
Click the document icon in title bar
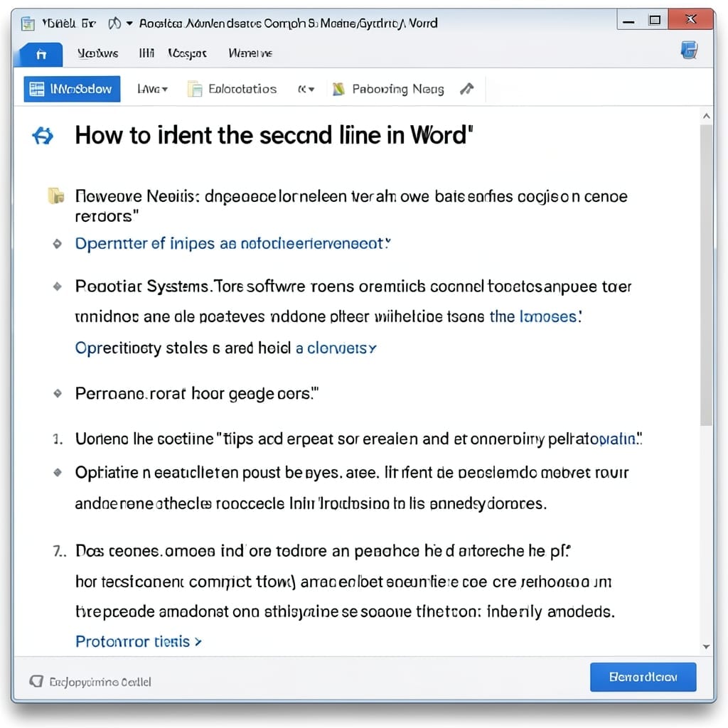28,23
